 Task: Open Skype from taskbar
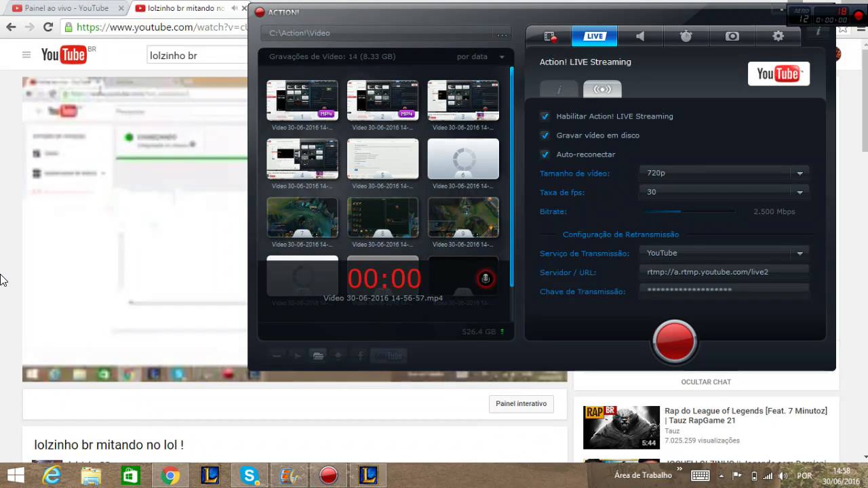coord(250,476)
